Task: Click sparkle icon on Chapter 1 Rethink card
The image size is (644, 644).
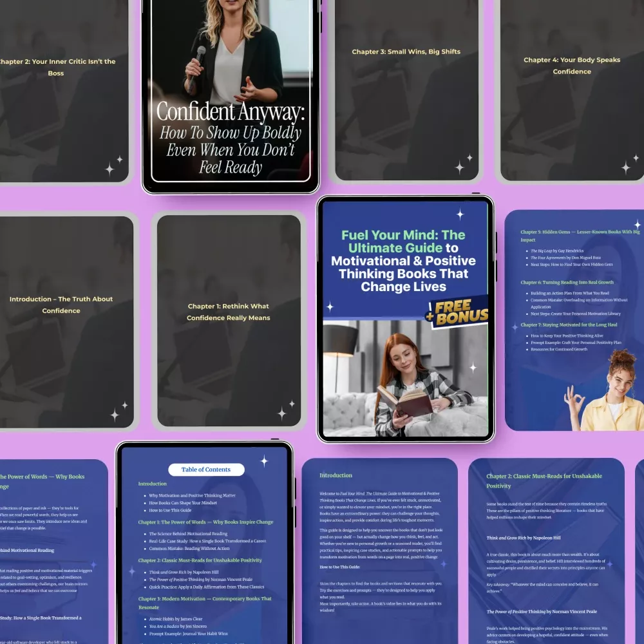Action: (x=283, y=412)
